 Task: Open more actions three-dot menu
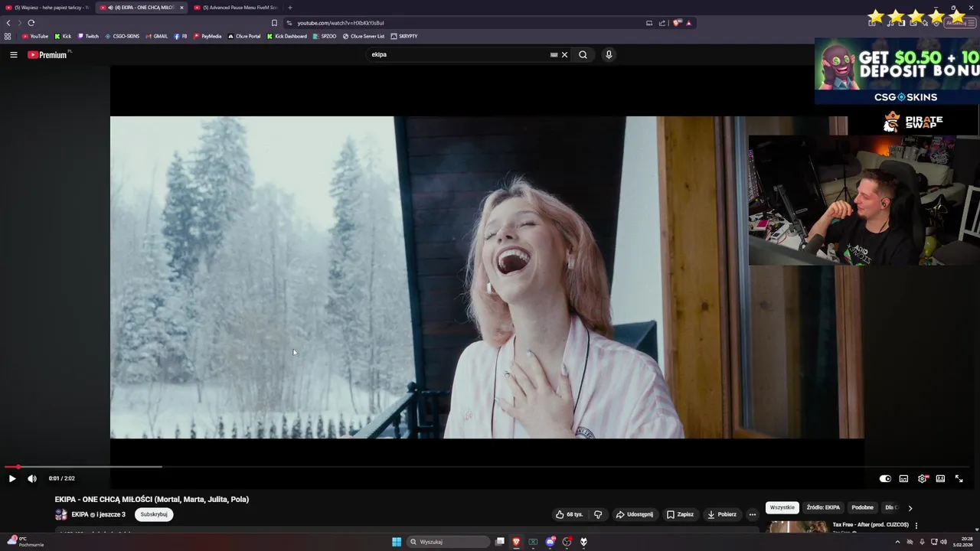coord(752,514)
